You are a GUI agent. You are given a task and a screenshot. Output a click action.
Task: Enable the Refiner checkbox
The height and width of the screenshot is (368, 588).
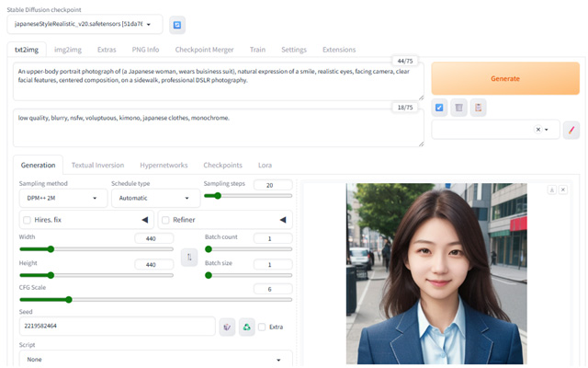165,220
